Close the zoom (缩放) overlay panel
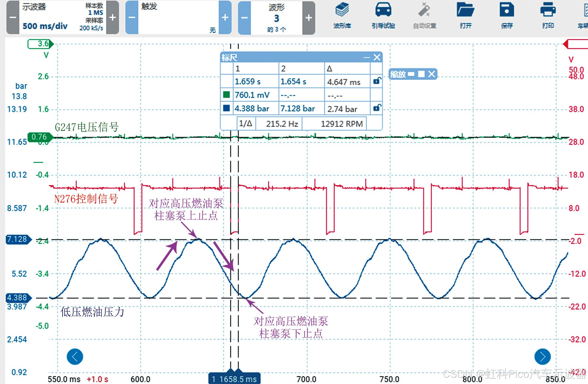The height and width of the screenshot is (384, 588). pyautogui.click(x=432, y=74)
